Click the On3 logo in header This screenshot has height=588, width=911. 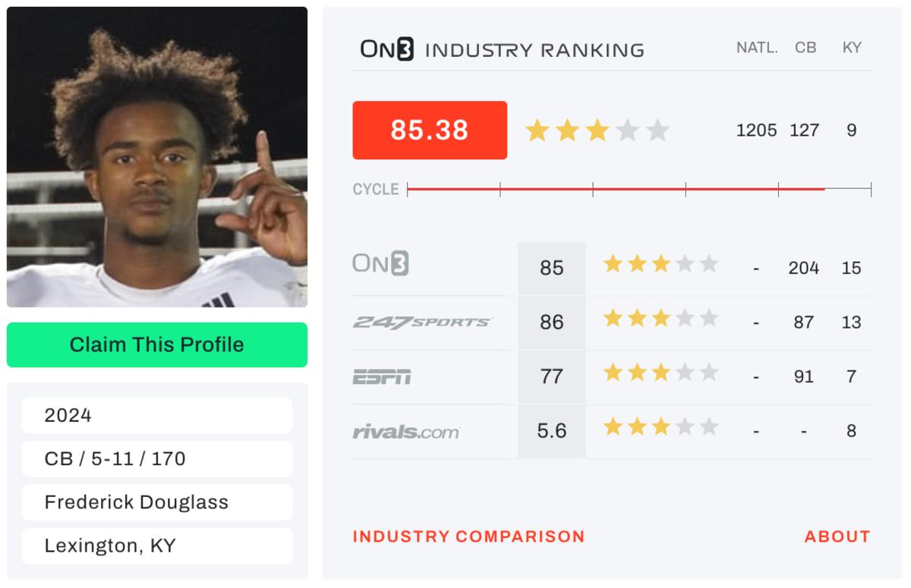click(x=386, y=49)
